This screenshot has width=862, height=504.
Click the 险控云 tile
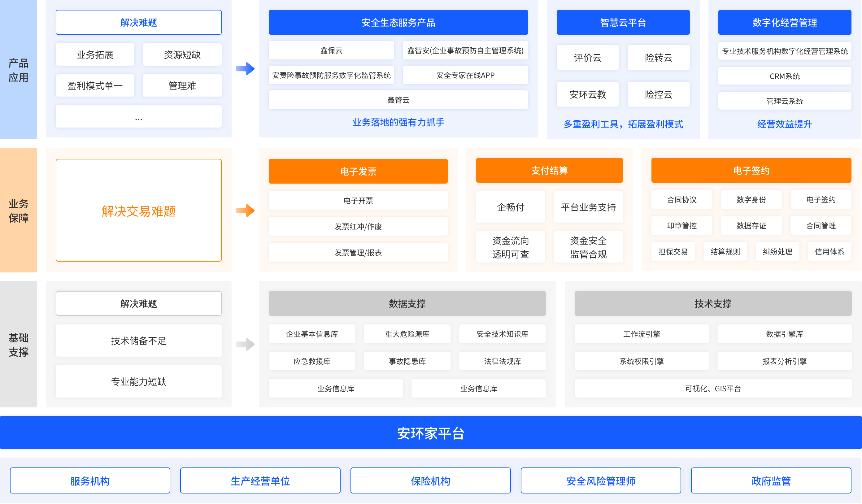tap(659, 94)
